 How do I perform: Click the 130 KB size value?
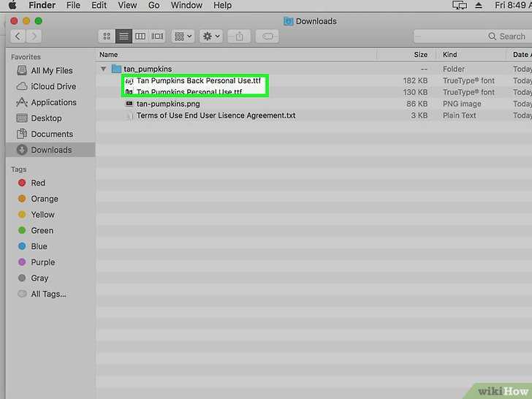click(x=415, y=92)
